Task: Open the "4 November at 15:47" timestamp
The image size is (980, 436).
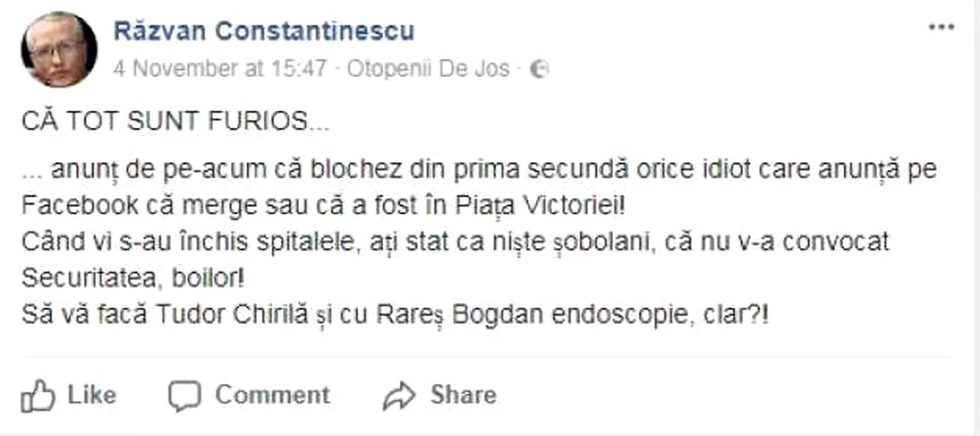Action: [220, 69]
